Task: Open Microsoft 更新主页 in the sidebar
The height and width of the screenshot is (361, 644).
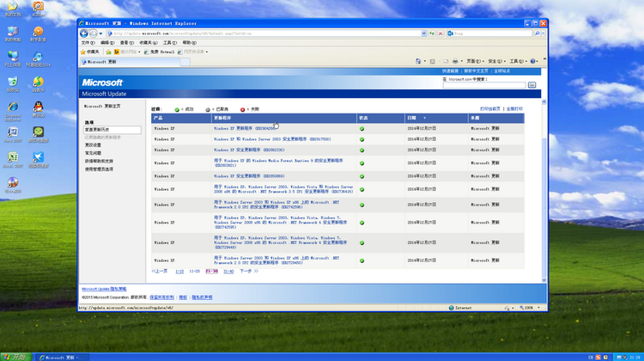Action: tap(102, 106)
